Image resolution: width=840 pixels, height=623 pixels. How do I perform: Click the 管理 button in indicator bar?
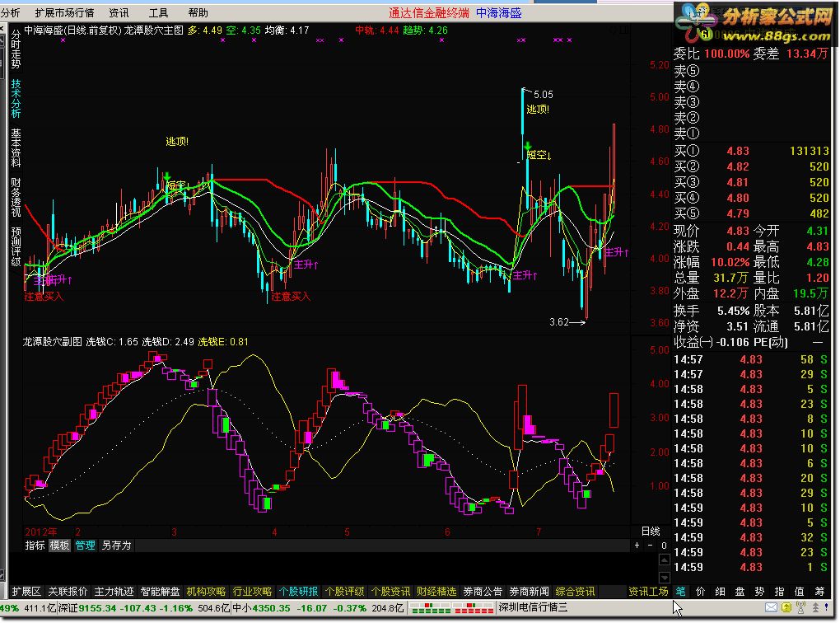(x=85, y=546)
